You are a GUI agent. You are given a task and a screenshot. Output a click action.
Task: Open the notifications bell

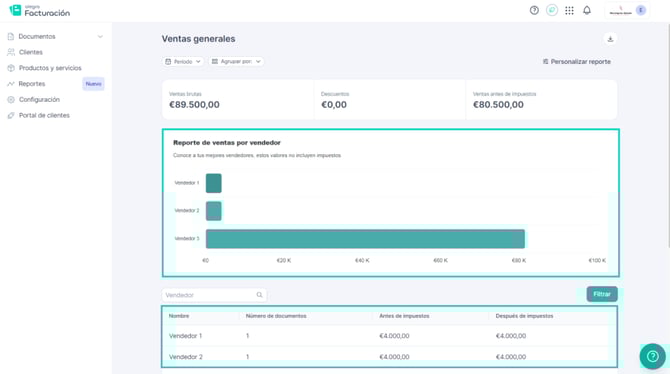(587, 10)
